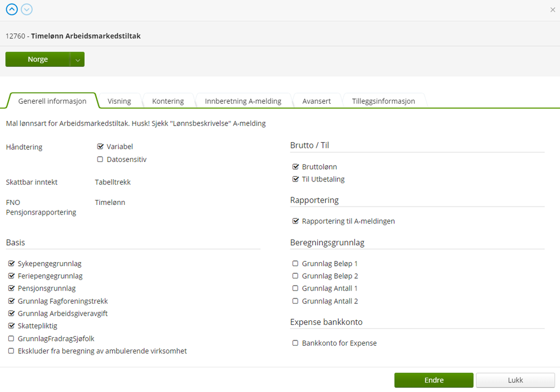Enable Bankkonto for Expense checkbox
This screenshot has height=392, width=560.
pyautogui.click(x=295, y=343)
